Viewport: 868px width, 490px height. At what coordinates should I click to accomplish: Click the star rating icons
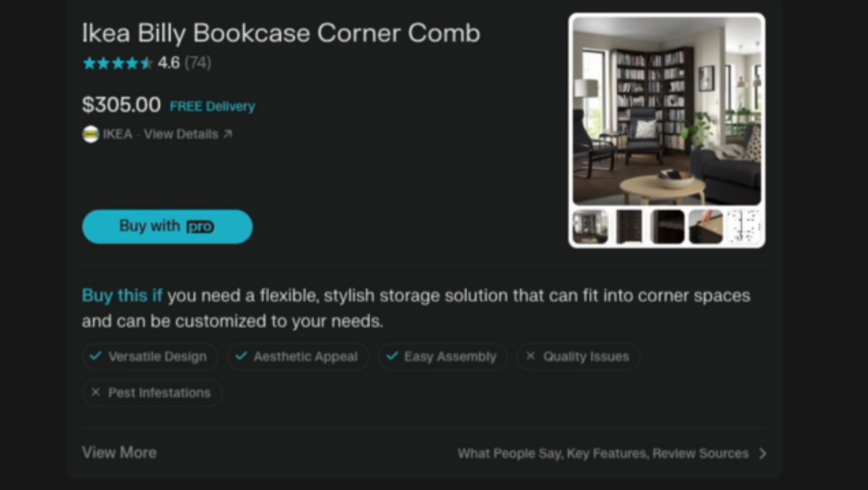pos(118,63)
